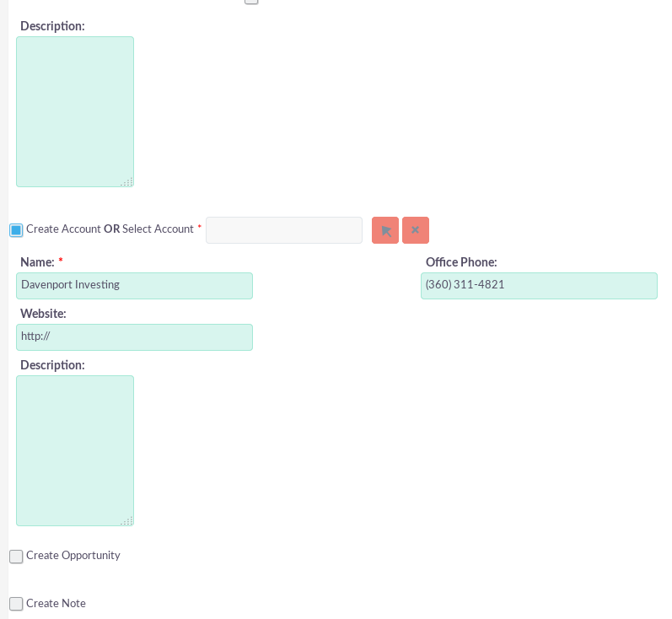Click the 'Name:' field label
The height and width of the screenshot is (619, 672).
pos(37,262)
